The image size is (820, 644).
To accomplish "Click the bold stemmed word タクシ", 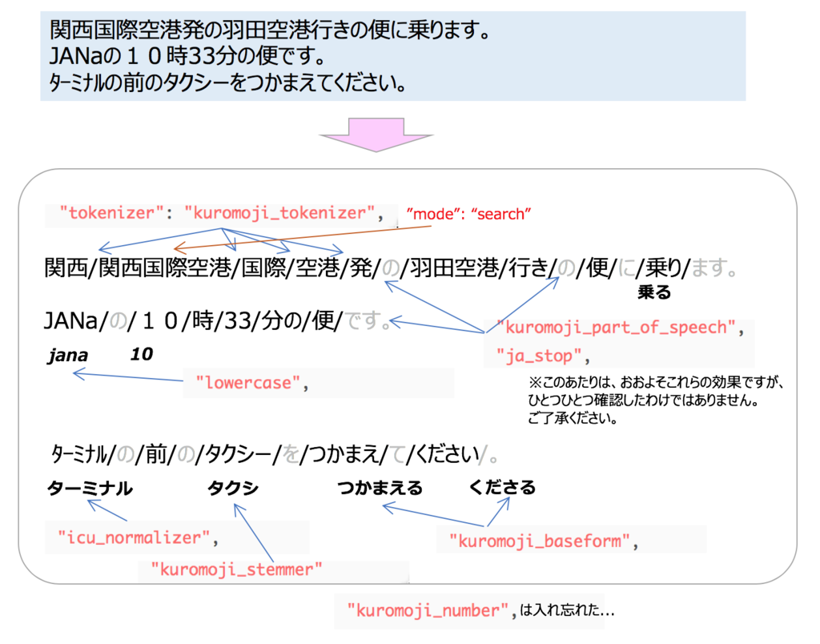I will [233, 488].
